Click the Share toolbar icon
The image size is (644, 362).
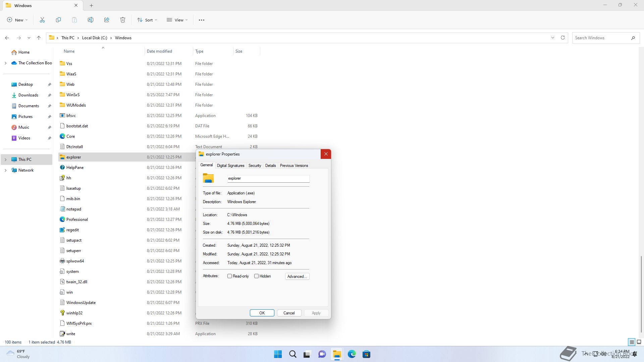click(107, 20)
